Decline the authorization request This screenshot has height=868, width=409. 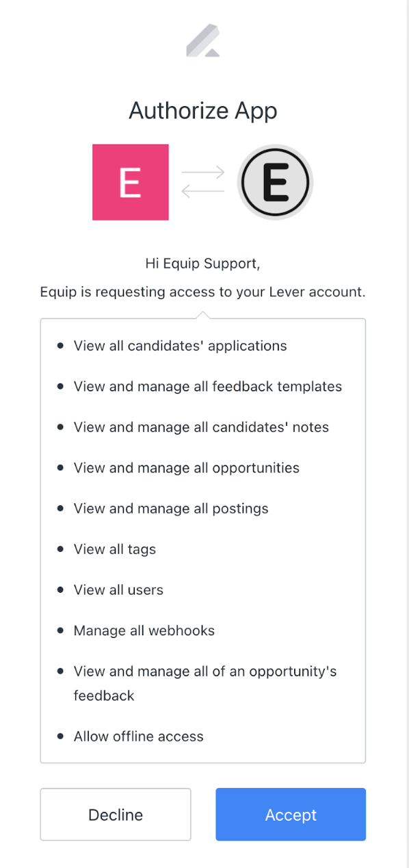click(115, 815)
